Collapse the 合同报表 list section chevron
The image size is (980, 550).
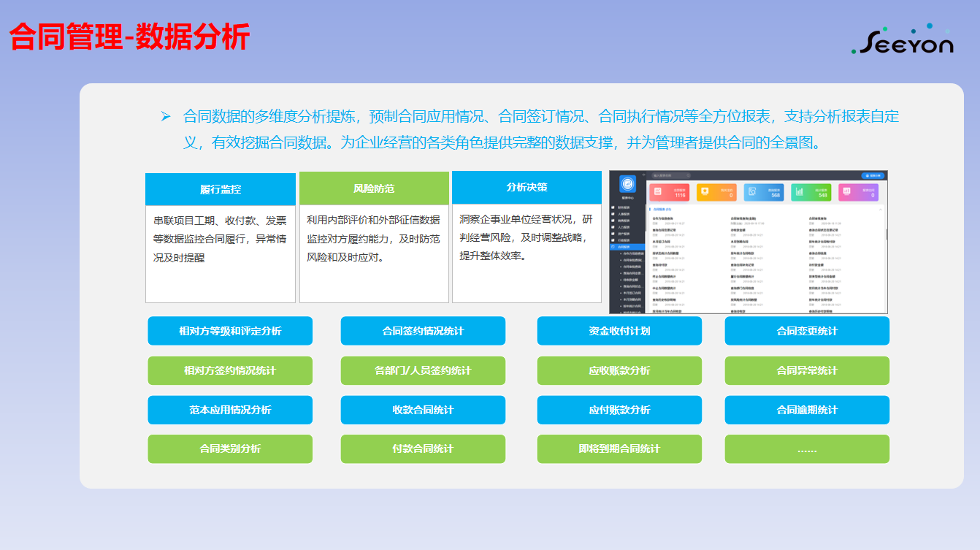point(881,209)
